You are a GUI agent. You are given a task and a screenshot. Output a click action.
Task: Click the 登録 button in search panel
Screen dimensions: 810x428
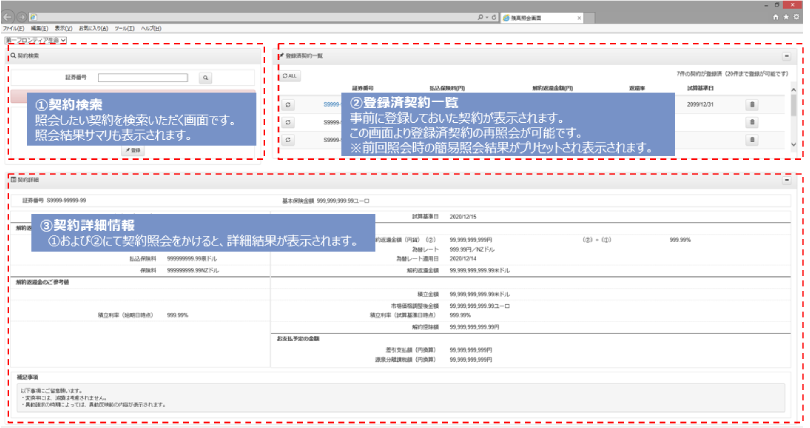click(x=135, y=149)
